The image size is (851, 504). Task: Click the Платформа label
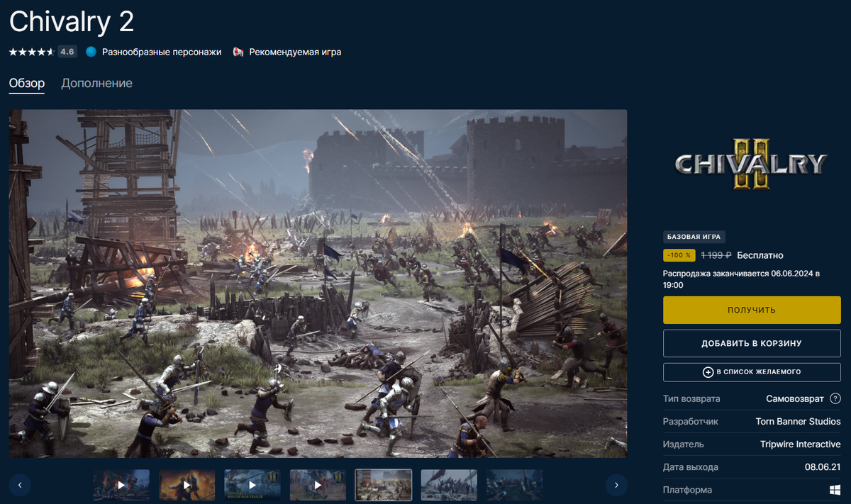[688, 490]
